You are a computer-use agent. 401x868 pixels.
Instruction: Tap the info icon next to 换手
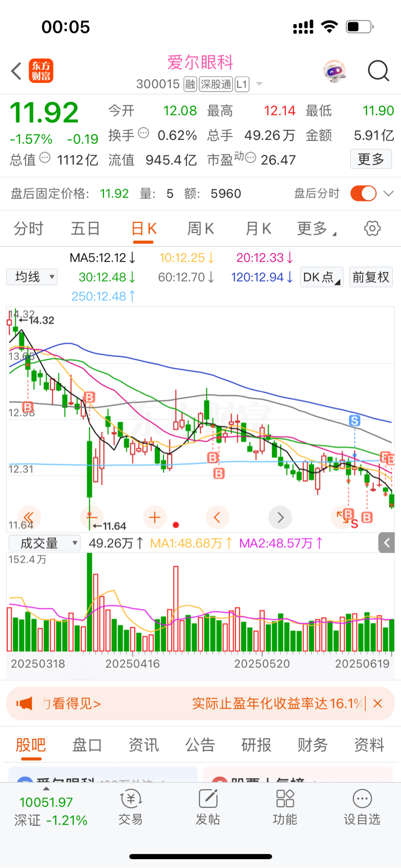(x=144, y=133)
